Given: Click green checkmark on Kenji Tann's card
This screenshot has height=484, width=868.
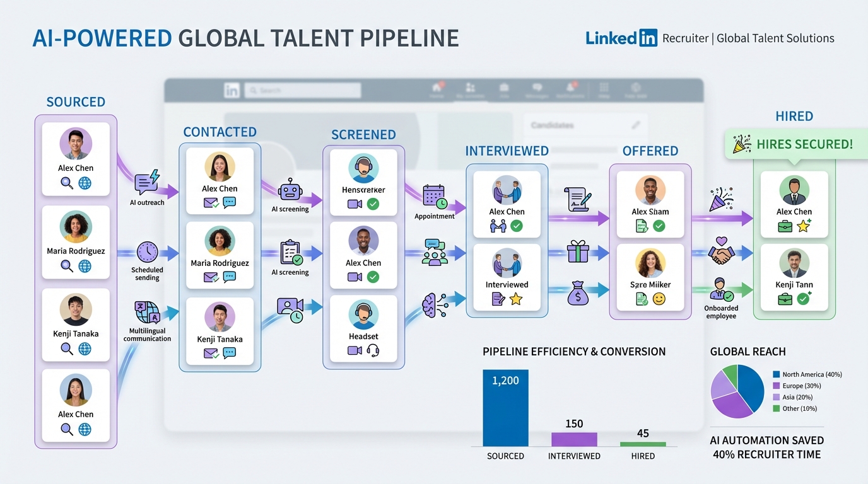Looking at the screenshot, I should click(x=803, y=299).
